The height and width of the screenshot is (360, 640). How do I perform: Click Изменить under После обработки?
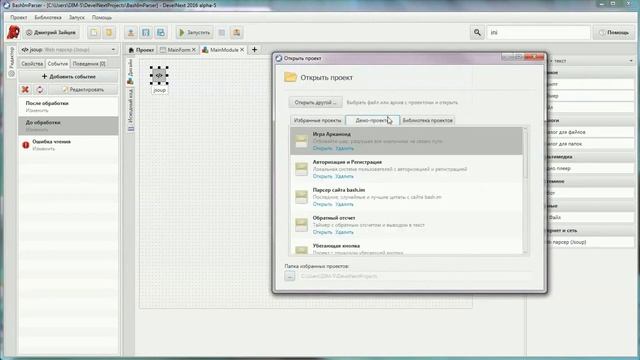pyautogui.click(x=37, y=110)
